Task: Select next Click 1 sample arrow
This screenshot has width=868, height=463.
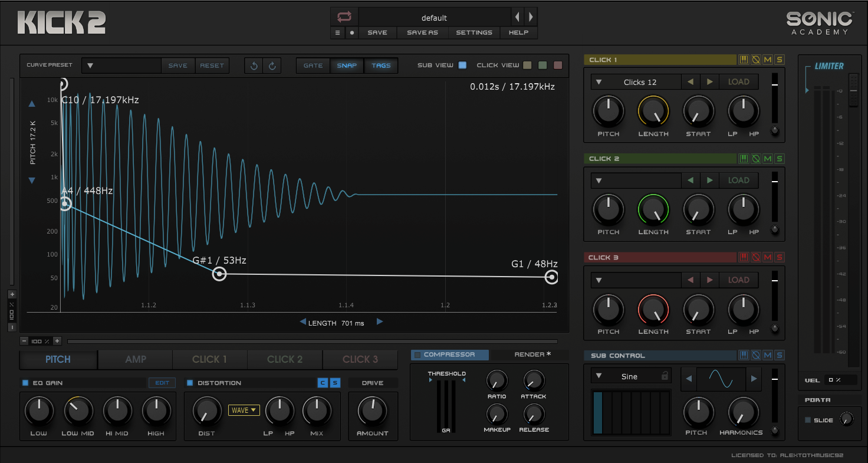Action: 710,82
